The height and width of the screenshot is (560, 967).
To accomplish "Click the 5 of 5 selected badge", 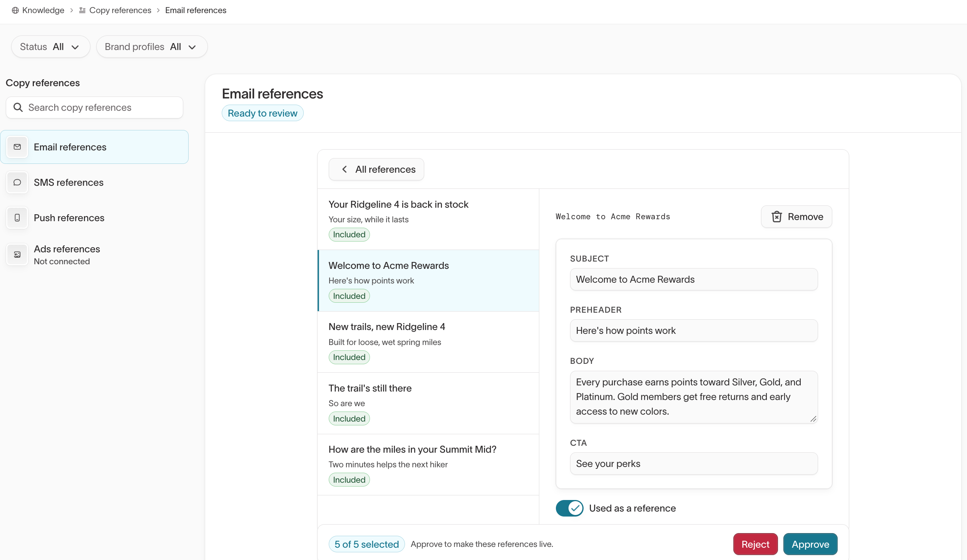I will [366, 544].
